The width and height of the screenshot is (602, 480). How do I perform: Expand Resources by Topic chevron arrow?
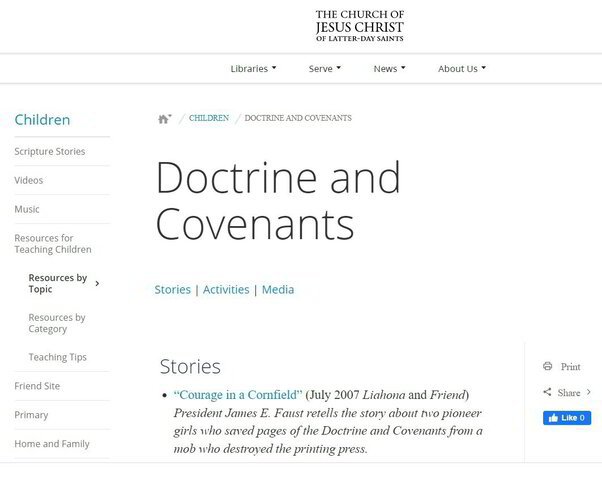(98, 283)
